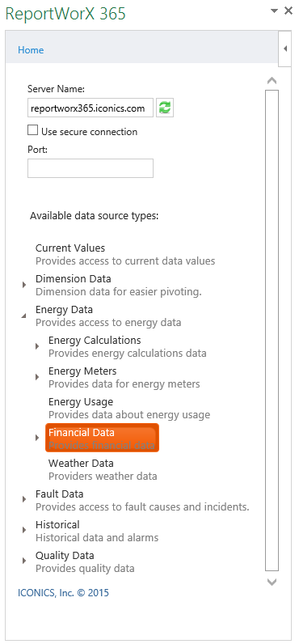Expand the Historical node
Screen dimensions: 299x644
24,530
